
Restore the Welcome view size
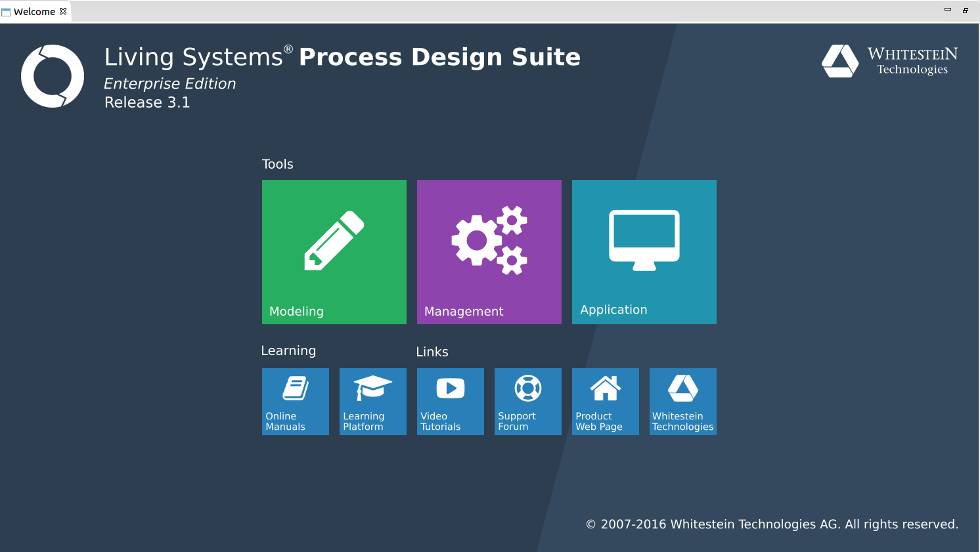click(x=966, y=10)
